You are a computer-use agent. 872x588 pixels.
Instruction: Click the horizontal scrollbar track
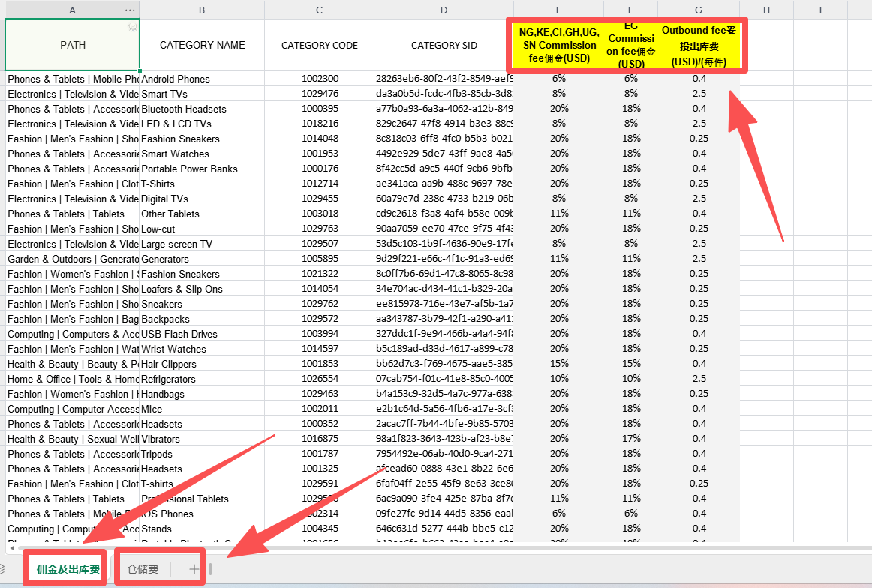pos(445,548)
